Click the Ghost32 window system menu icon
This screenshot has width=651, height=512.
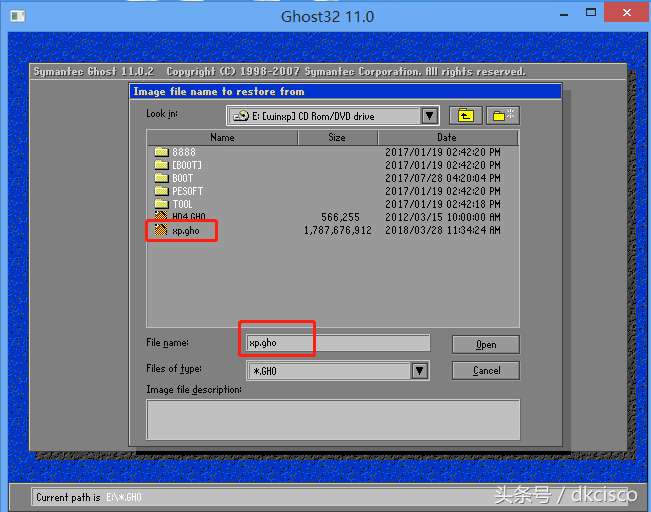17,16
